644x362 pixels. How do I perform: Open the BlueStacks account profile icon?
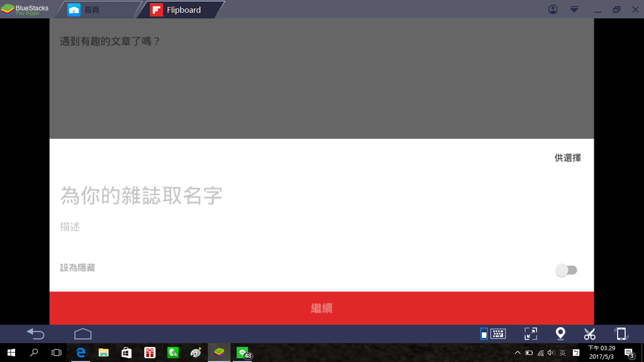coord(553,9)
